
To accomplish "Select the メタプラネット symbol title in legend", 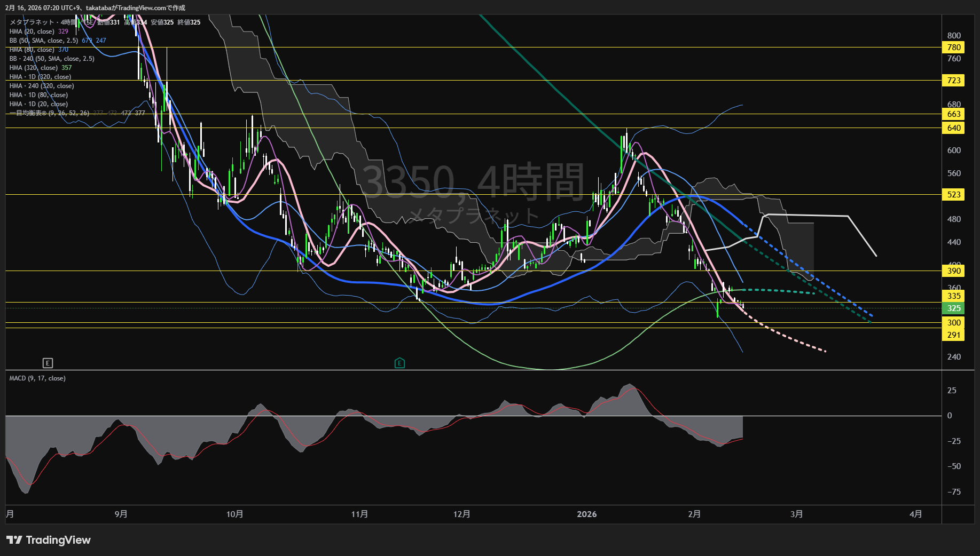I will pyautogui.click(x=32, y=22).
